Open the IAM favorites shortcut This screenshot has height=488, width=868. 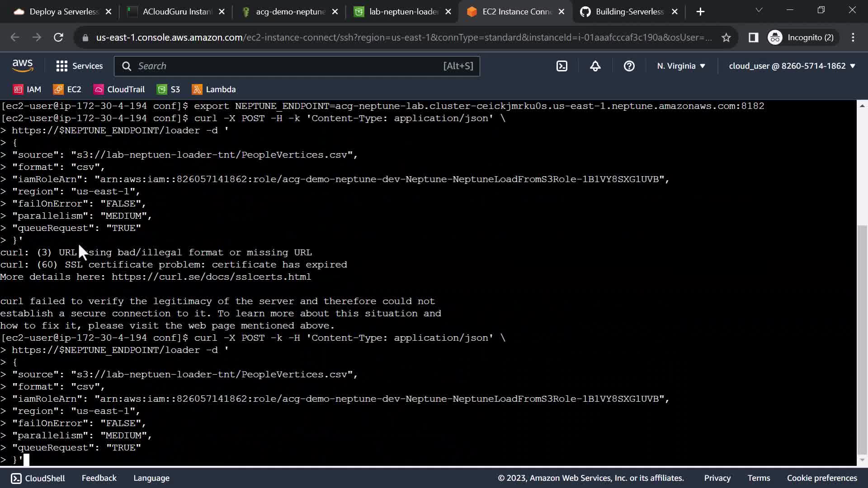click(x=27, y=89)
